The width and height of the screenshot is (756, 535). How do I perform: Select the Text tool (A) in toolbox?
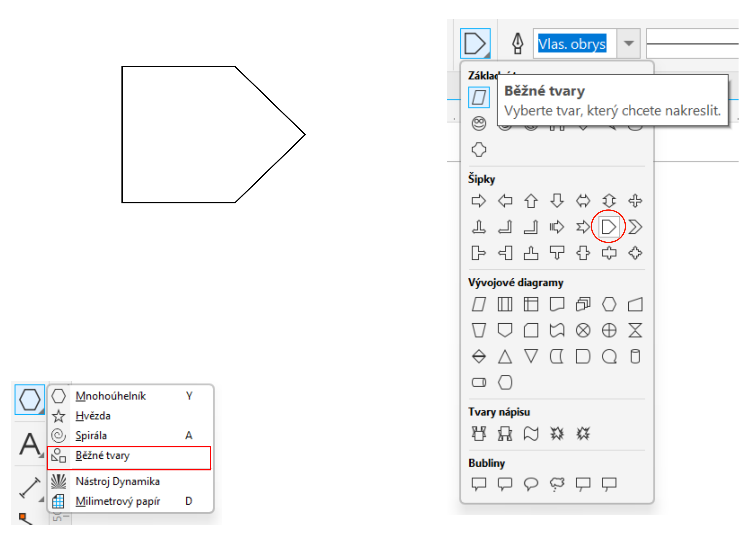tap(30, 444)
